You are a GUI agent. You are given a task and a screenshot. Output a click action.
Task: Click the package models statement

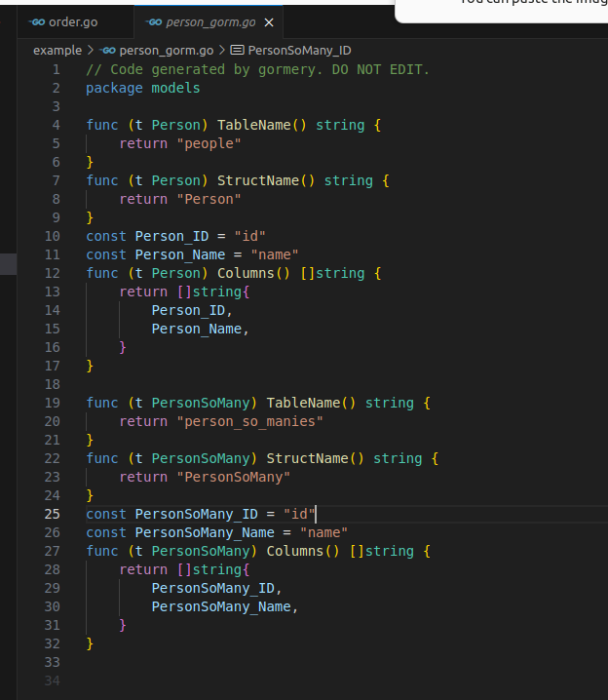click(x=142, y=88)
